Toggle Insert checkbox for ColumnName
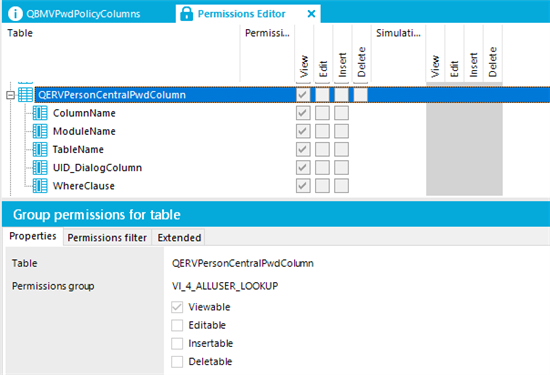The image size is (550, 375). point(341,113)
